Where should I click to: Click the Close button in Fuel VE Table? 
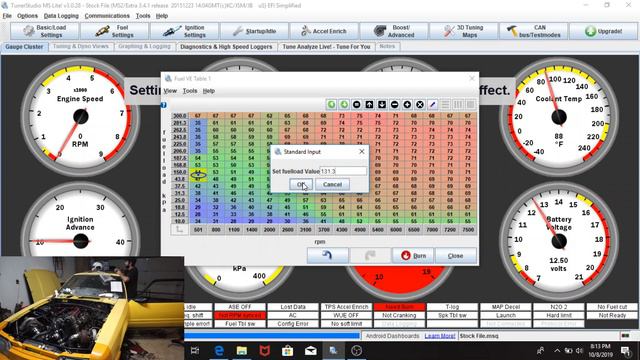click(x=456, y=256)
